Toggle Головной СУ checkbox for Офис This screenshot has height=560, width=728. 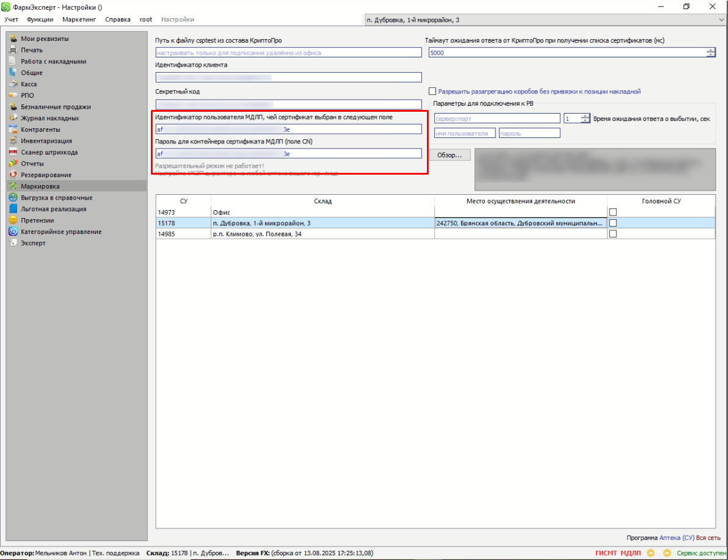click(613, 212)
